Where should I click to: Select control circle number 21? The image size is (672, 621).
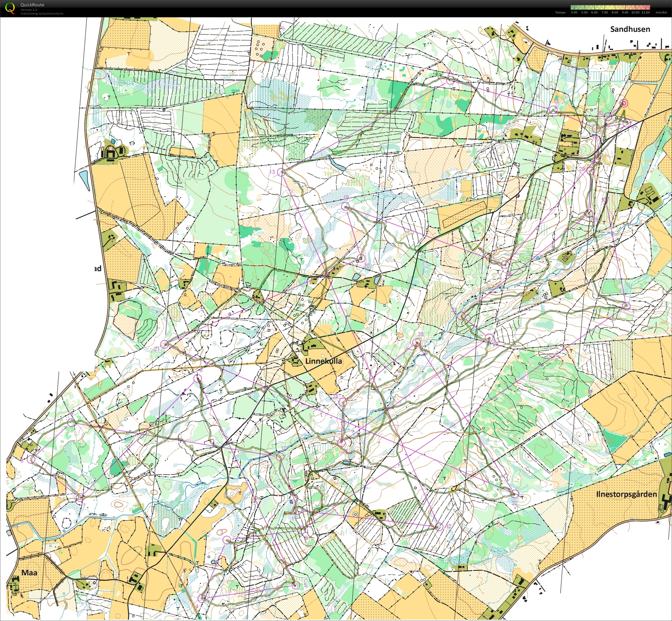pos(164,344)
